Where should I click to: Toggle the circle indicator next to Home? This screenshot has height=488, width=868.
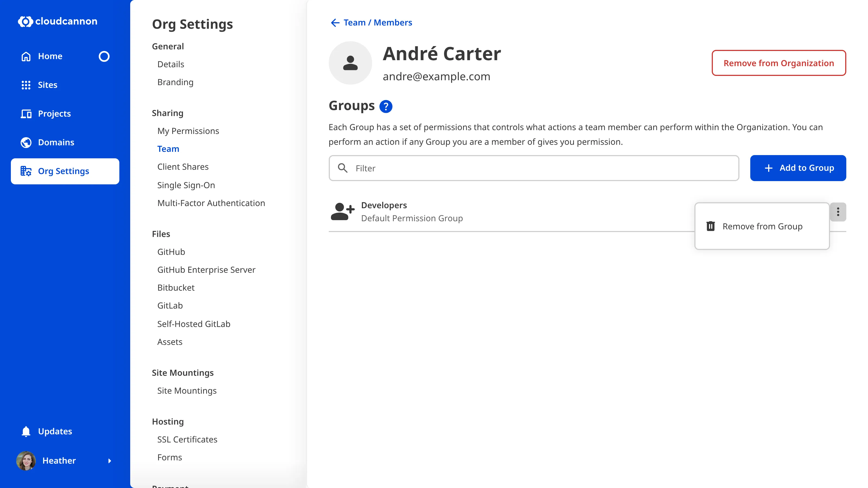(104, 56)
